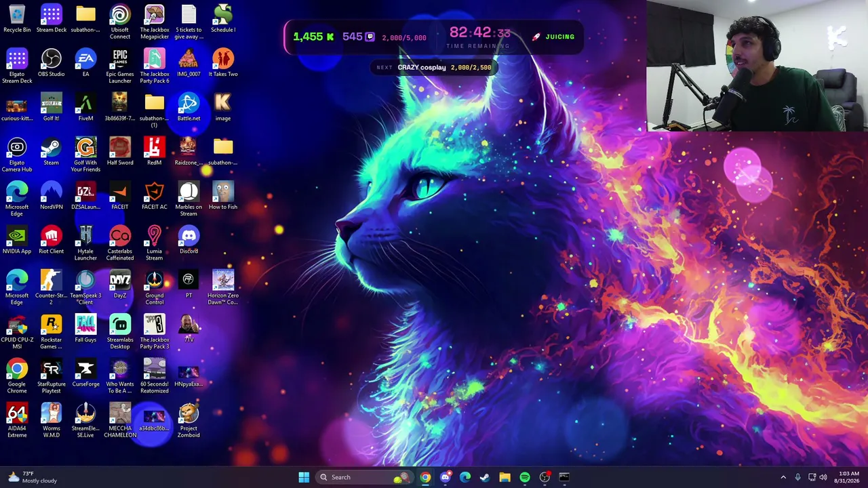Select the Steam shortcut on the desktop
This screenshot has width=868, height=488.
click(x=52, y=152)
